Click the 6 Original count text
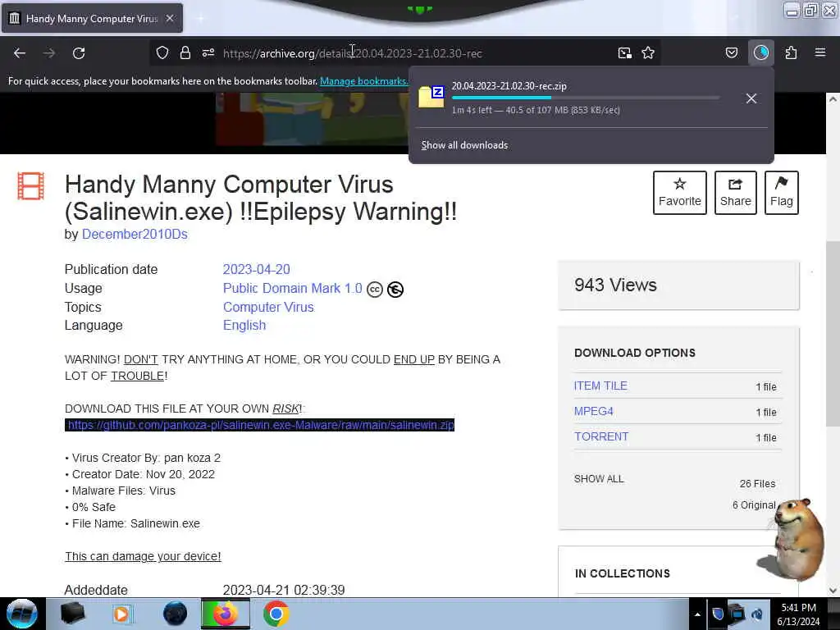The image size is (840, 630). [754, 505]
